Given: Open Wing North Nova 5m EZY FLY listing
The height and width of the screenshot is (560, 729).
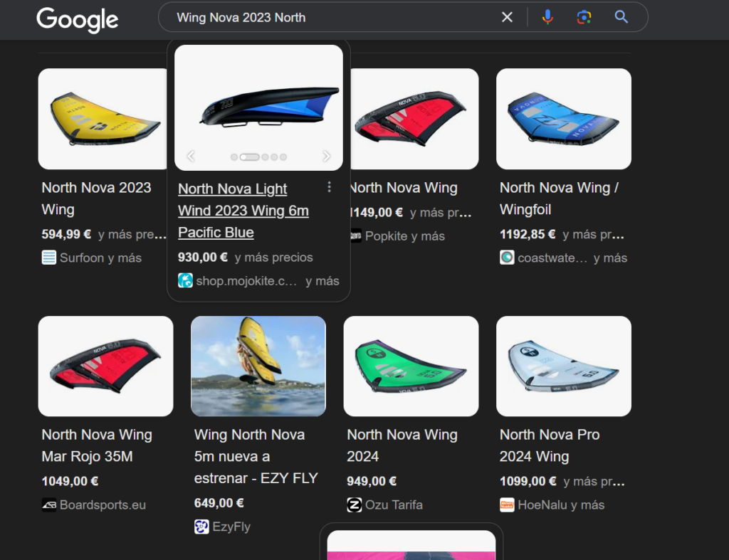Looking at the screenshot, I should coord(256,456).
